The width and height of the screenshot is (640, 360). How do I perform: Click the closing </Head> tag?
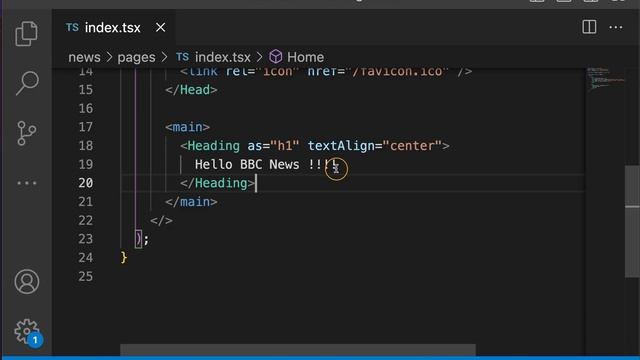[191, 90]
